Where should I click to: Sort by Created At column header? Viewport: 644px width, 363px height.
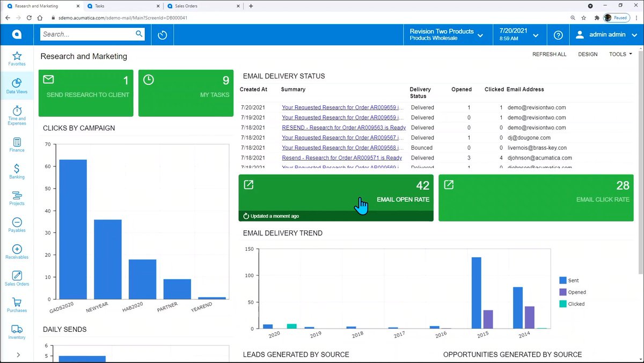[253, 90]
